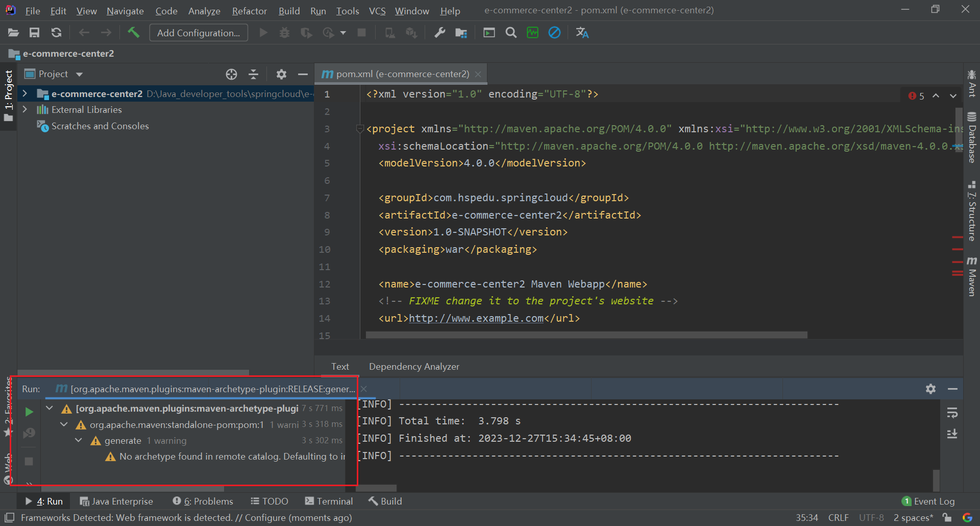Open the Project Structure folder icon

(461, 33)
